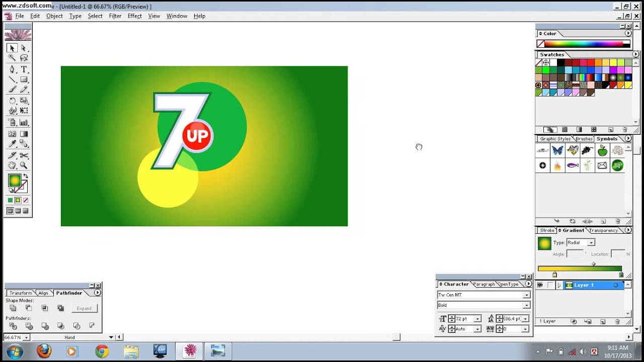Select the Line Segment tool

[12, 79]
